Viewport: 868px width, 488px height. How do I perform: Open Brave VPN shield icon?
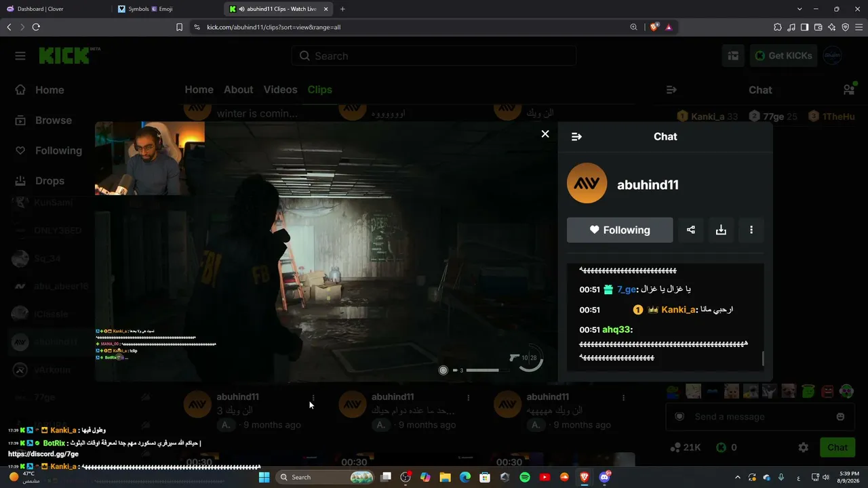(845, 27)
